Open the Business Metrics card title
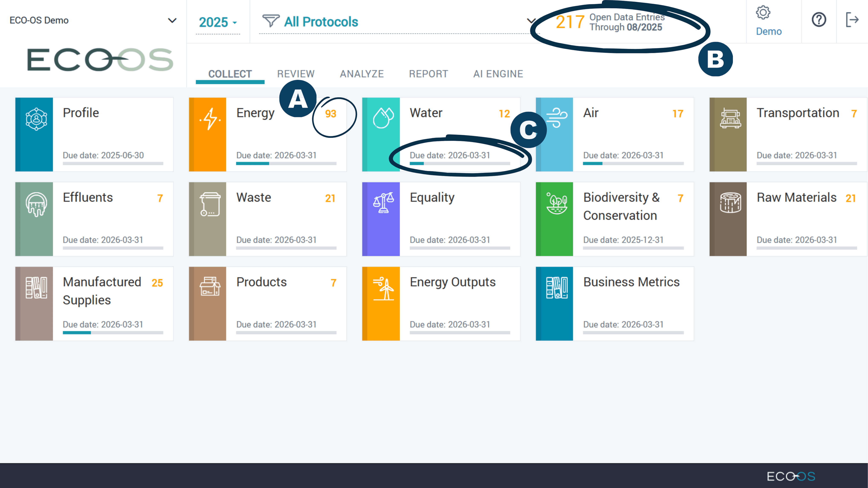The height and width of the screenshot is (488, 868). coord(631,282)
